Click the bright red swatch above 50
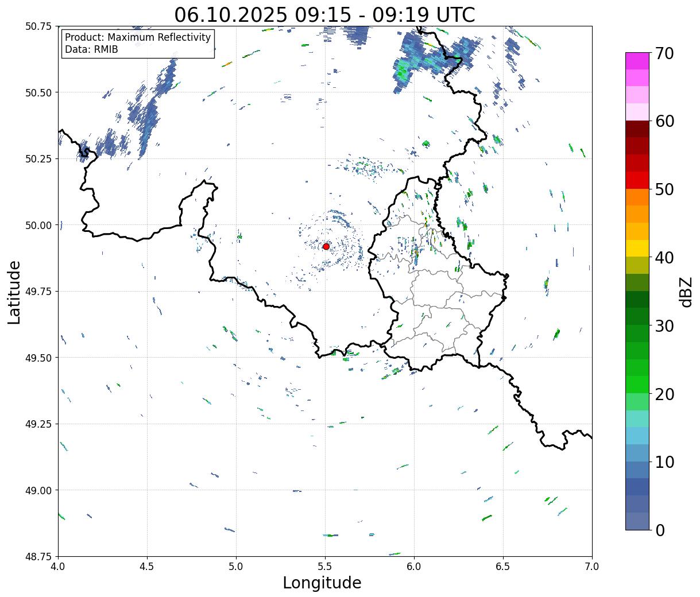The image size is (700, 597). click(x=637, y=180)
